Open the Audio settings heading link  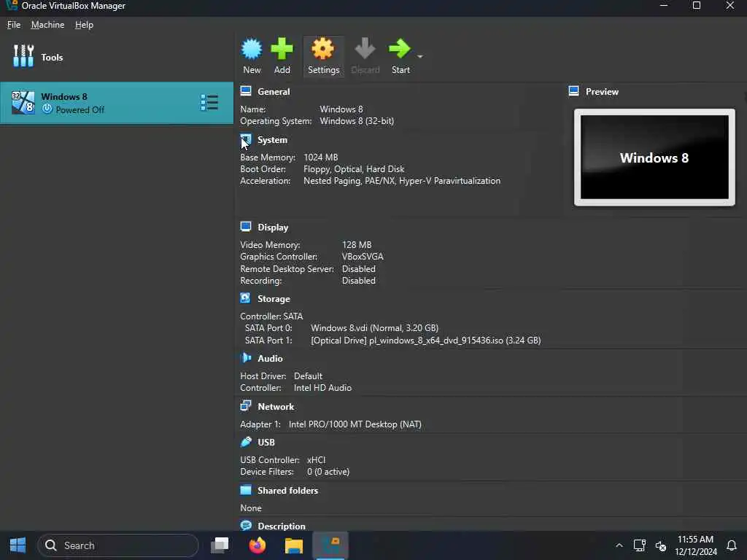(270, 358)
